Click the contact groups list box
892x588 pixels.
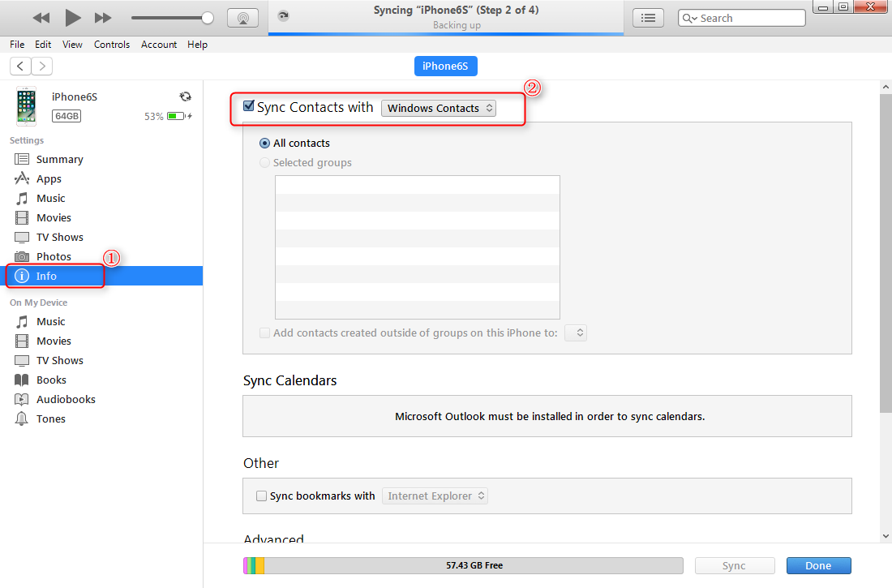click(x=418, y=247)
